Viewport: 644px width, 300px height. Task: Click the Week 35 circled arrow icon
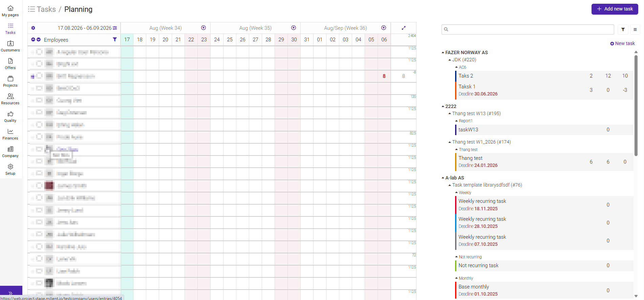pyautogui.click(x=294, y=28)
